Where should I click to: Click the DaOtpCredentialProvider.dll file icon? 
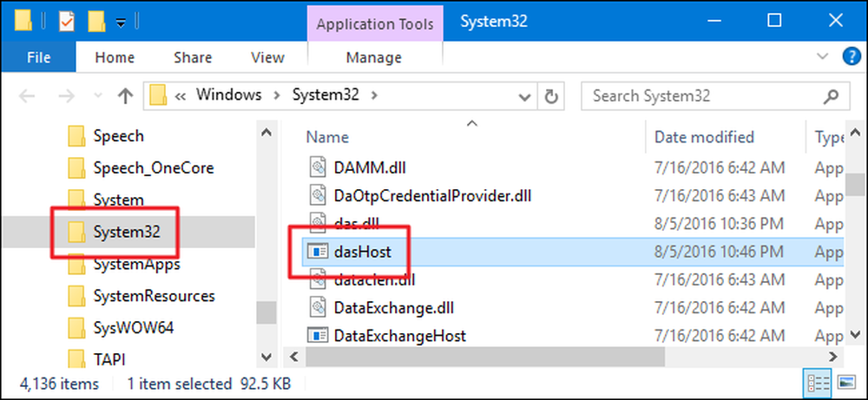click(318, 195)
